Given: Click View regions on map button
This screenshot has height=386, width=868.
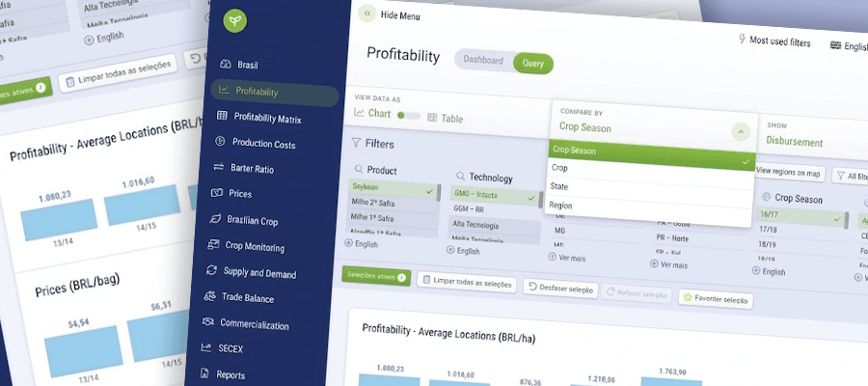Looking at the screenshot, I should coord(789,173).
